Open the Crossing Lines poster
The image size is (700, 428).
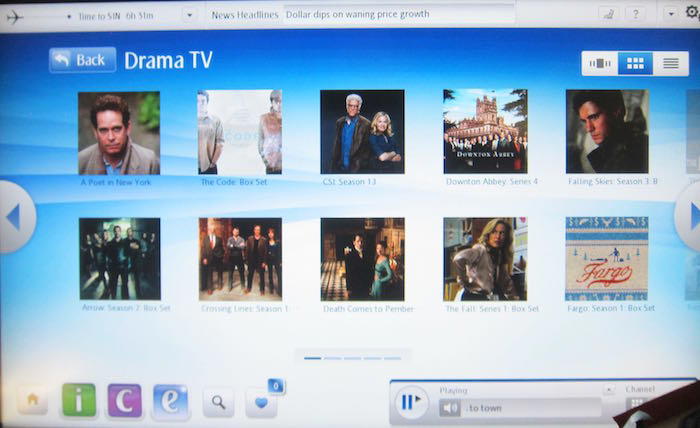click(x=240, y=259)
